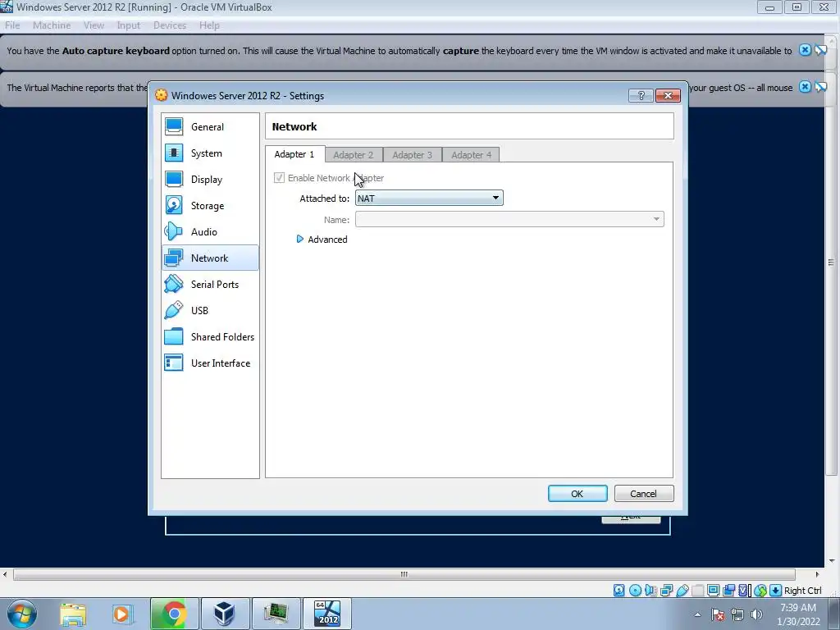Click optical disc status bar icon
Screen dimensions: 840x630
click(635, 591)
